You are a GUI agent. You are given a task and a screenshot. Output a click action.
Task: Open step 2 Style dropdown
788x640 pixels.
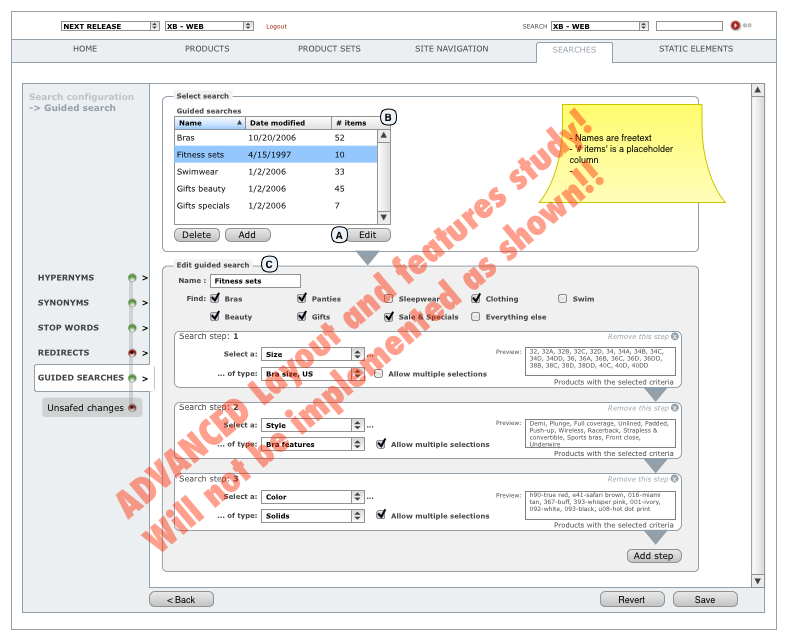[x=313, y=425]
